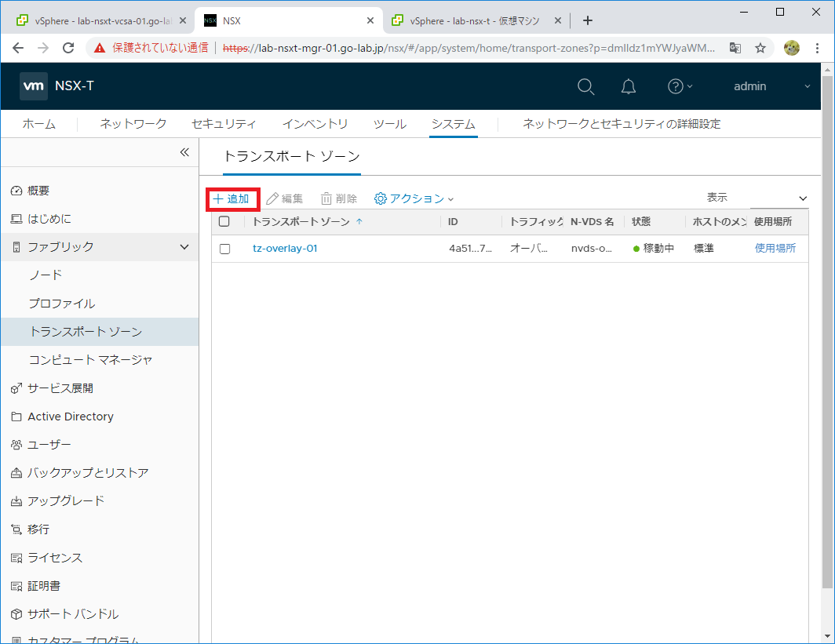Open the Chrome profile avatar

click(x=791, y=48)
